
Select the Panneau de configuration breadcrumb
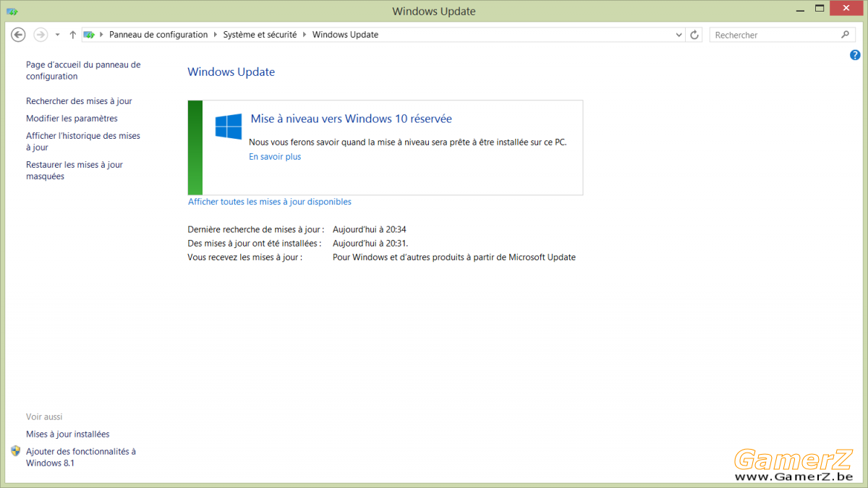point(158,35)
